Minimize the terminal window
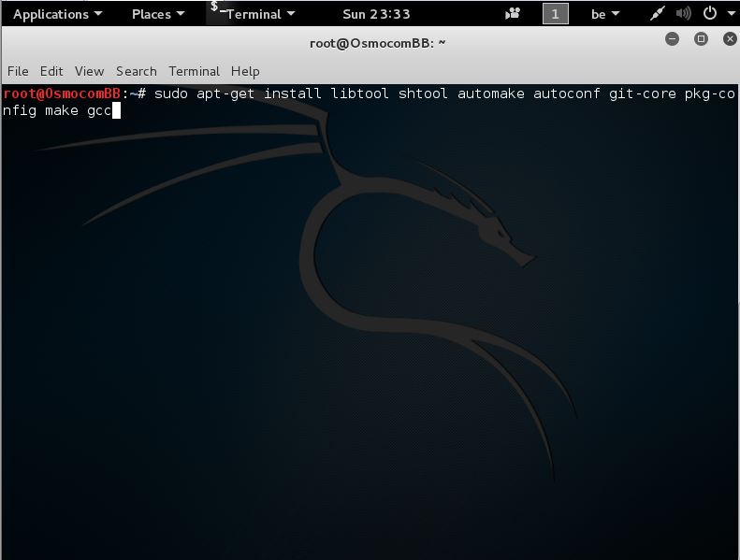 (x=672, y=38)
